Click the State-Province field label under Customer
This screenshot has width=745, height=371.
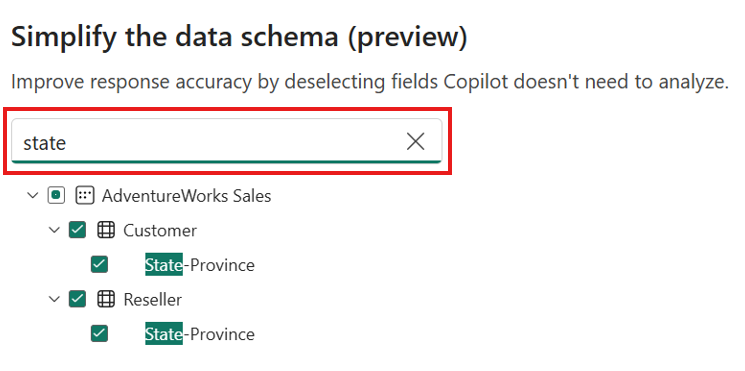coord(200,265)
